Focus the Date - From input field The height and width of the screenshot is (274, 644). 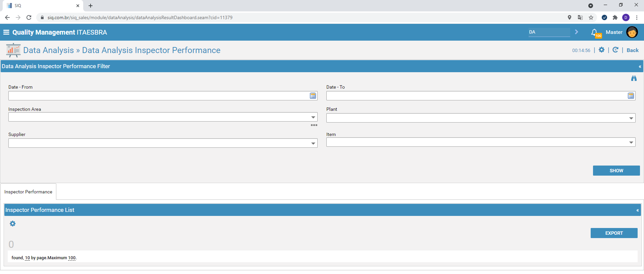(159, 96)
